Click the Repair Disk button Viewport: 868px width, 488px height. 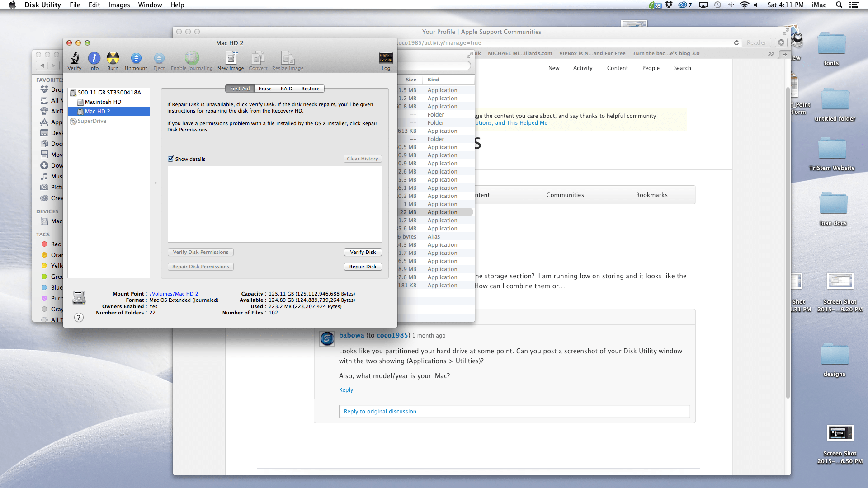(x=363, y=267)
